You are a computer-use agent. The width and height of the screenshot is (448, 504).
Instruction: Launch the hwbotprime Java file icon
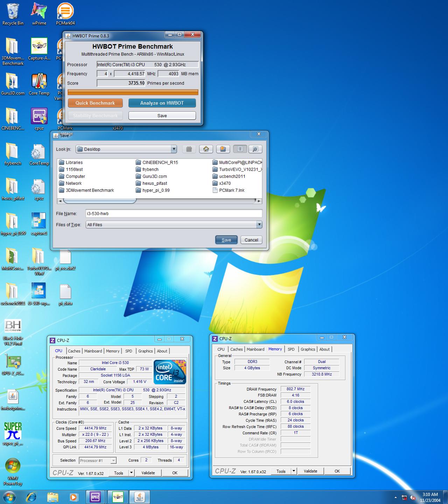coord(13,400)
